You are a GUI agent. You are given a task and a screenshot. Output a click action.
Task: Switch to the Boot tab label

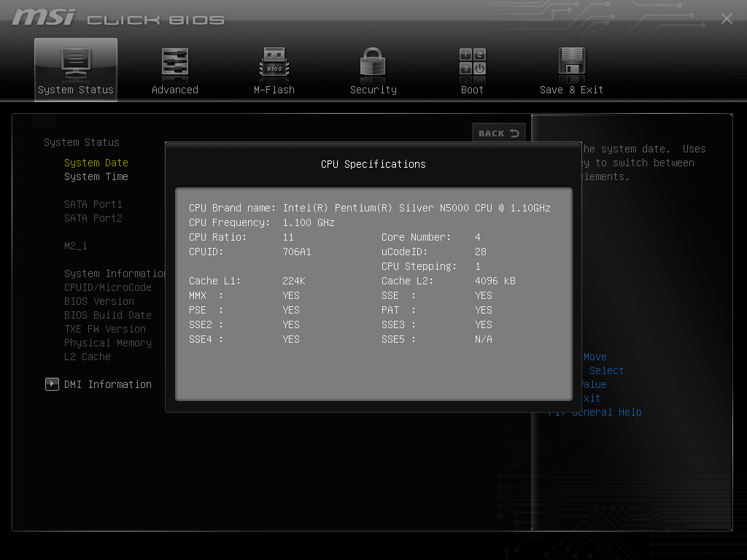(x=472, y=90)
